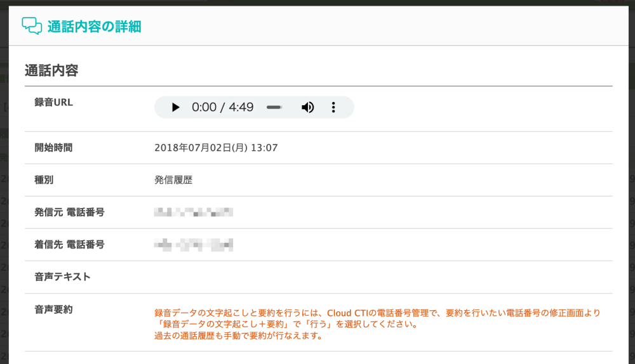Mute the recording with the speaker icon

pyautogui.click(x=307, y=107)
